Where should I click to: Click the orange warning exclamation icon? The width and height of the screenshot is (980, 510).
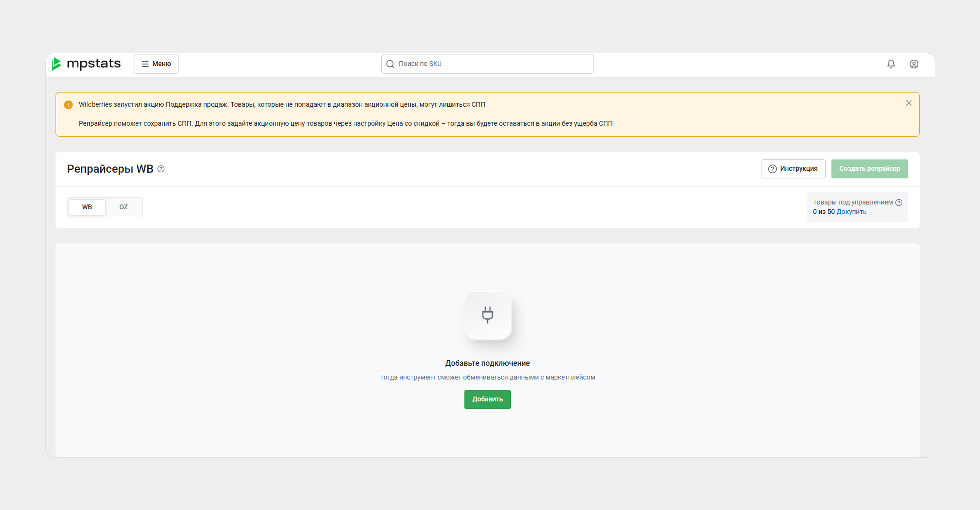coord(69,105)
